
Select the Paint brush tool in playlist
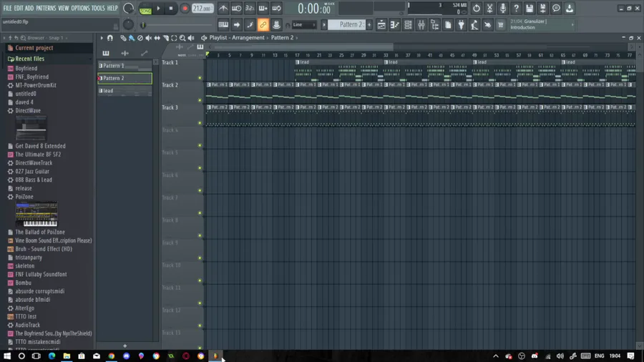click(132, 38)
